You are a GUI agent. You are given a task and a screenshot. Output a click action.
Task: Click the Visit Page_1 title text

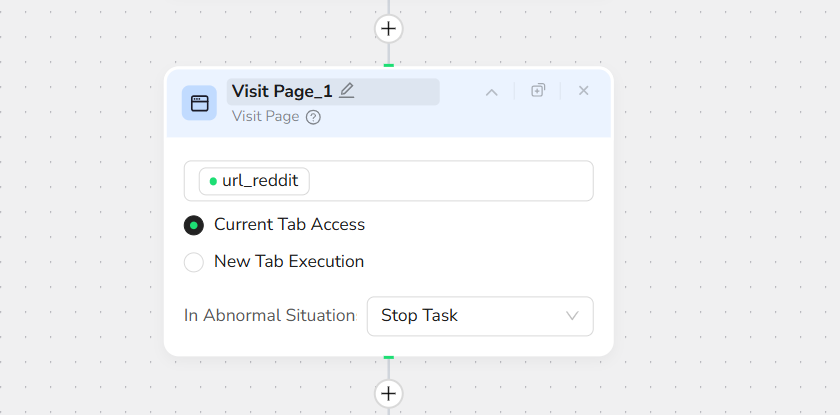pos(282,91)
